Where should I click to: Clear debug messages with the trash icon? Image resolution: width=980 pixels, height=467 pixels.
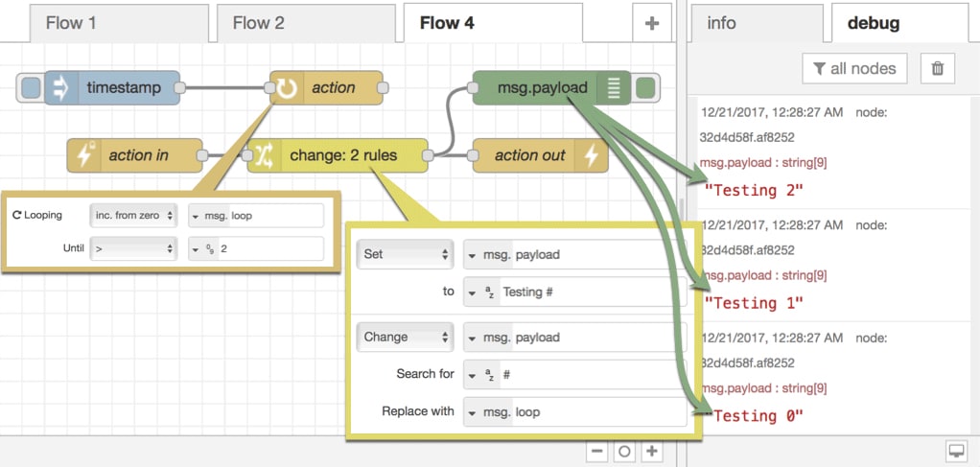pyautogui.click(x=938, y=68)
